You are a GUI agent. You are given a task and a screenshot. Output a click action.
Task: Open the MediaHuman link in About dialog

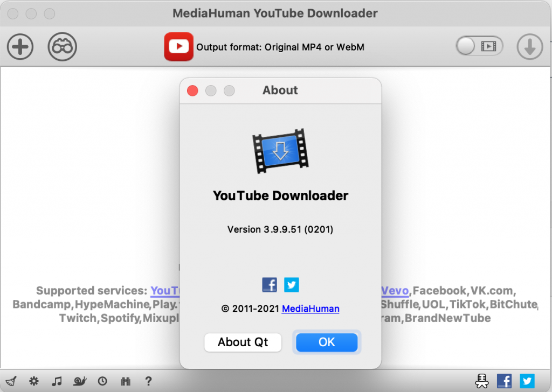[310, 309]
